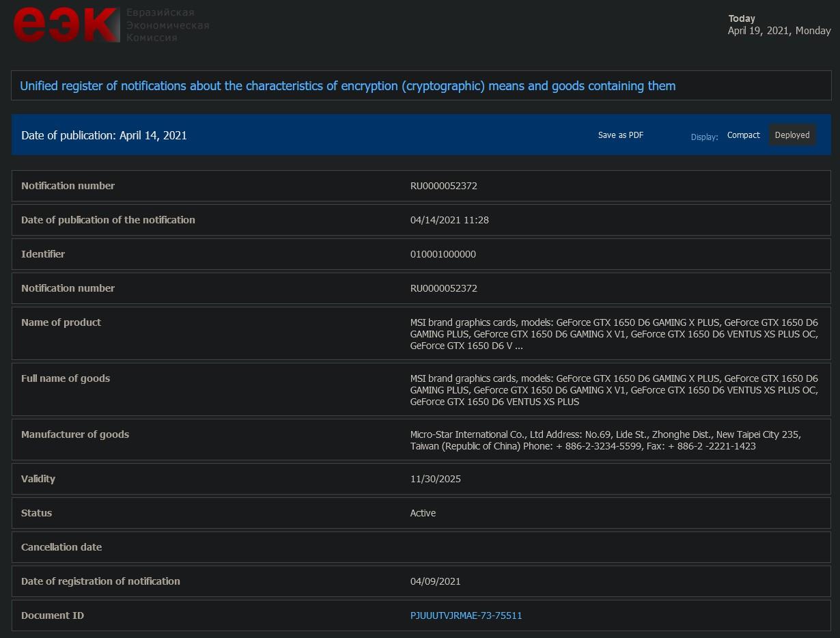
Task: Open Document ID link PJUUUTVJRMAE-73-75511
Action: (466, 615)
